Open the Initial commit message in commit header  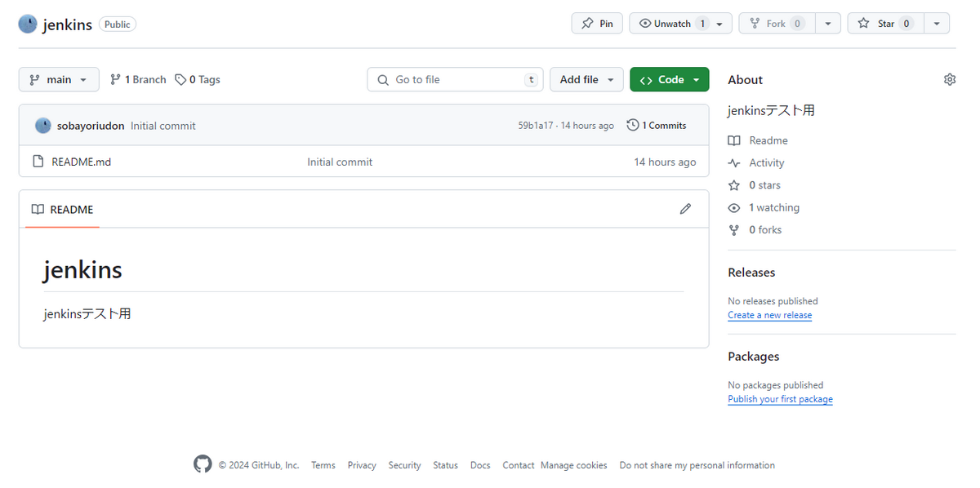(163, 126)
